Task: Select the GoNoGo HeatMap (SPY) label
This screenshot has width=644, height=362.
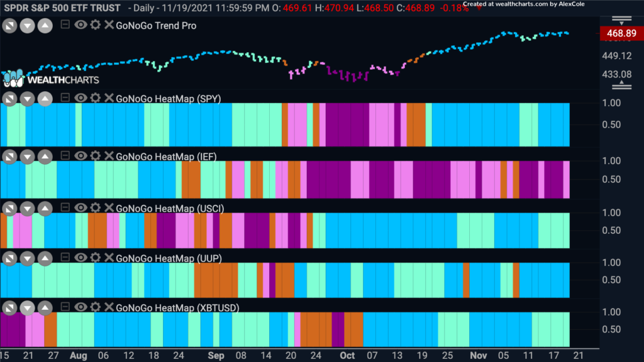Action: tap(169, 99)
